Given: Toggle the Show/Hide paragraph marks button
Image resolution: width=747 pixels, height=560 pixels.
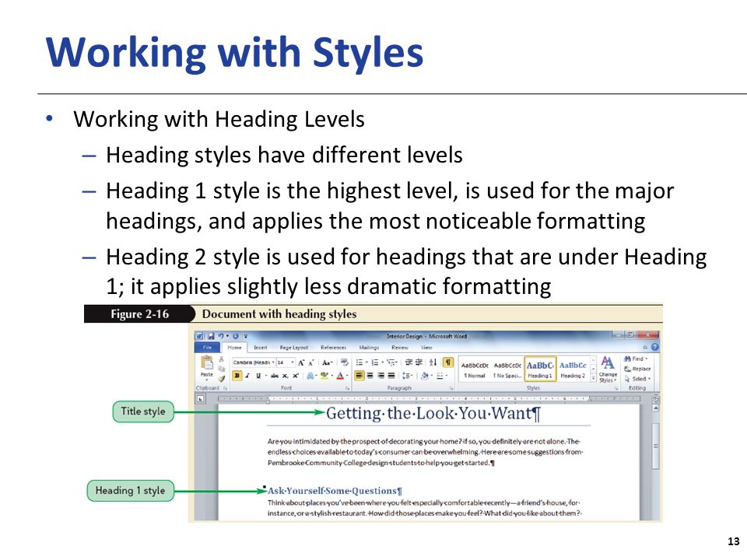Looking at the screenshot, I should click(x=448, y=363).
